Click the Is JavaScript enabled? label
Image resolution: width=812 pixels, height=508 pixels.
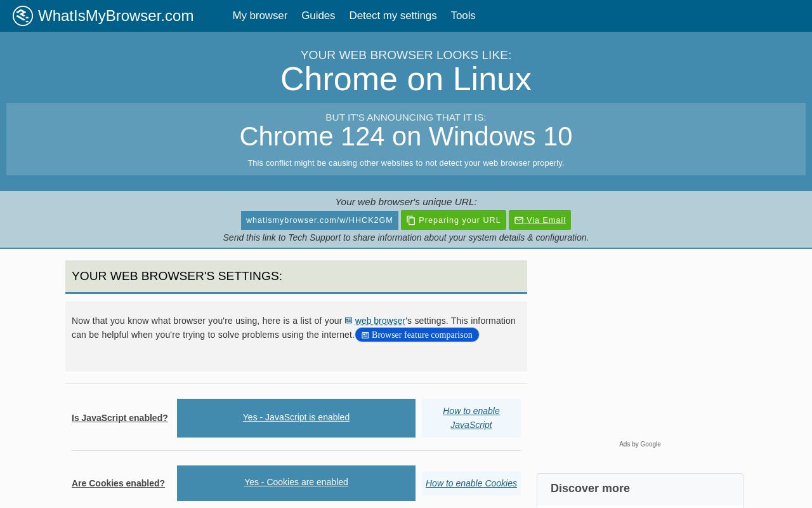pos(120,418)
